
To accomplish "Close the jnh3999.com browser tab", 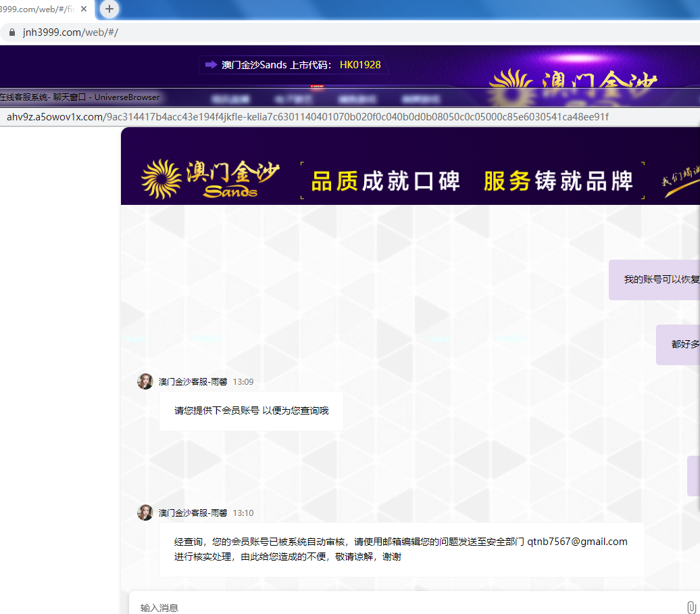I will tap(84, 9).
